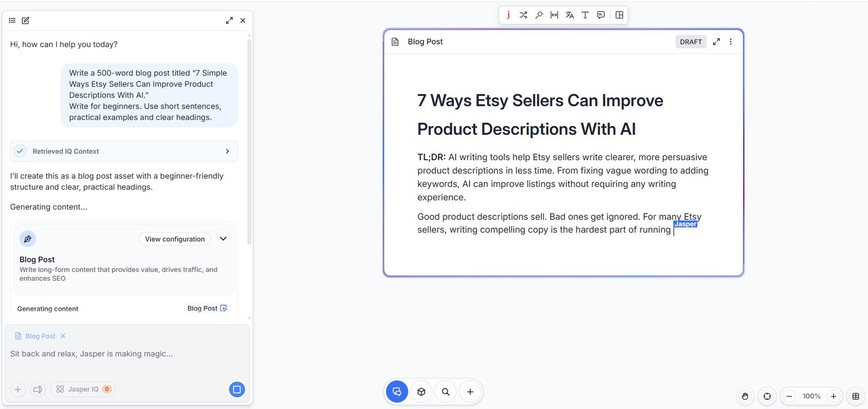Click the translate icon in the toolbar
The image size is (868, 409).
point(570,15)
